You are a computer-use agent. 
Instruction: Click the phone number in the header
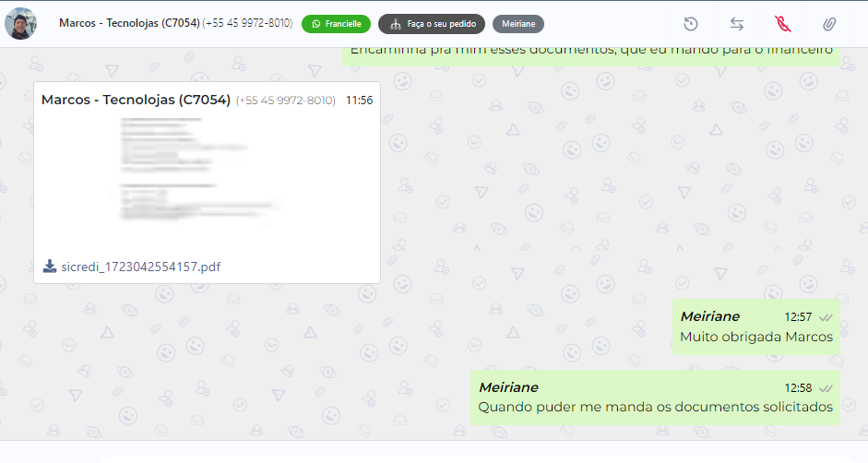(247, 23)
